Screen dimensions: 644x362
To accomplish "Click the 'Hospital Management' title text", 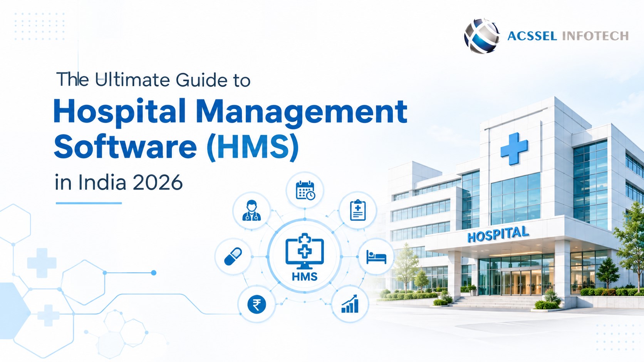I will [x=230, y=112].
